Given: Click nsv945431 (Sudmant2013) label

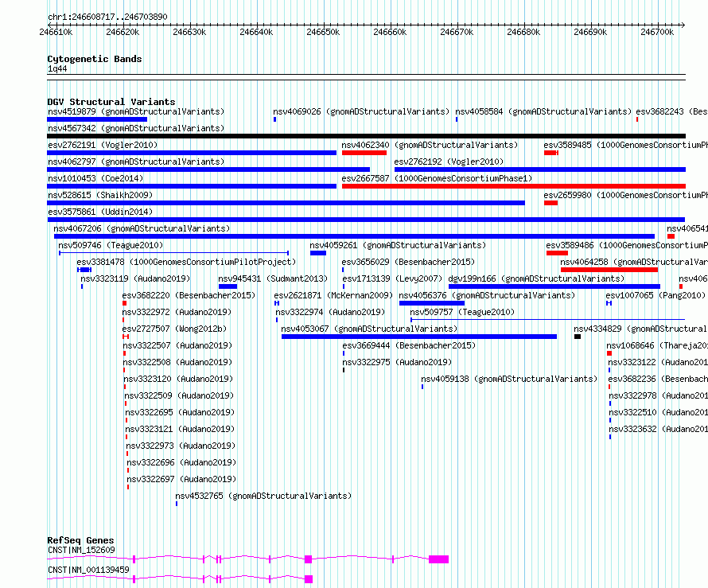Looking at the screenshot, I should (x=273, y=278).
